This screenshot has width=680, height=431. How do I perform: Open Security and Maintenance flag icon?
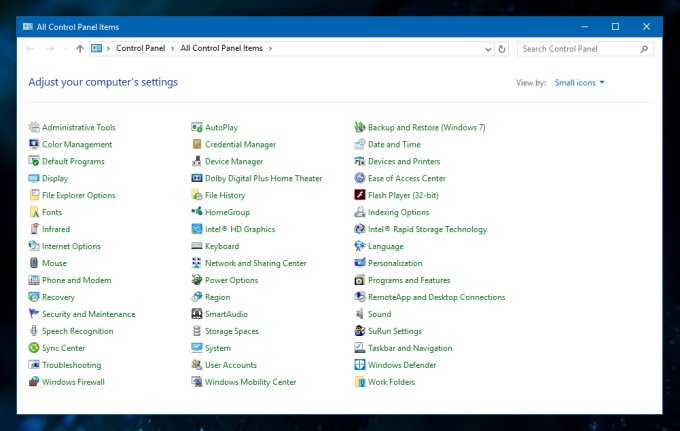coord(34,314)
